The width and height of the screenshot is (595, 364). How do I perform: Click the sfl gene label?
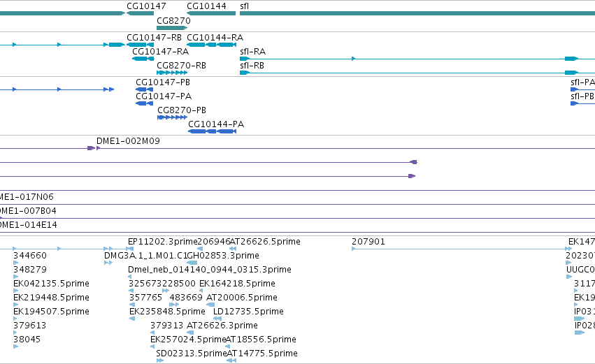(245, 6)
